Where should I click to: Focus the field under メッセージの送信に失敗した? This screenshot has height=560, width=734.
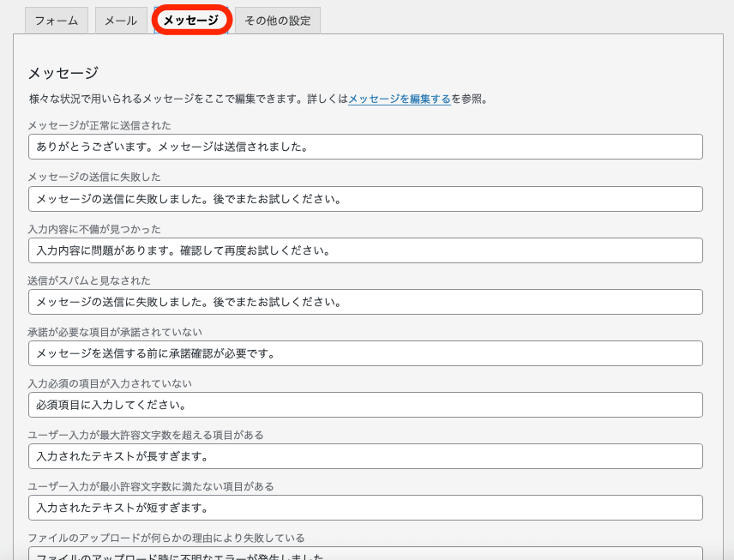(365, 199)
